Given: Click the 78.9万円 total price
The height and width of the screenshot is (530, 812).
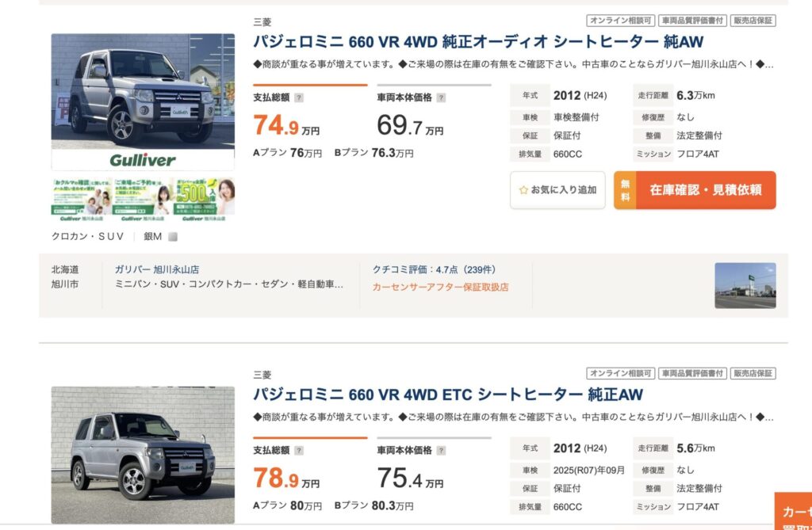Looking at the screenshot, I should click(x=285, y=479).
